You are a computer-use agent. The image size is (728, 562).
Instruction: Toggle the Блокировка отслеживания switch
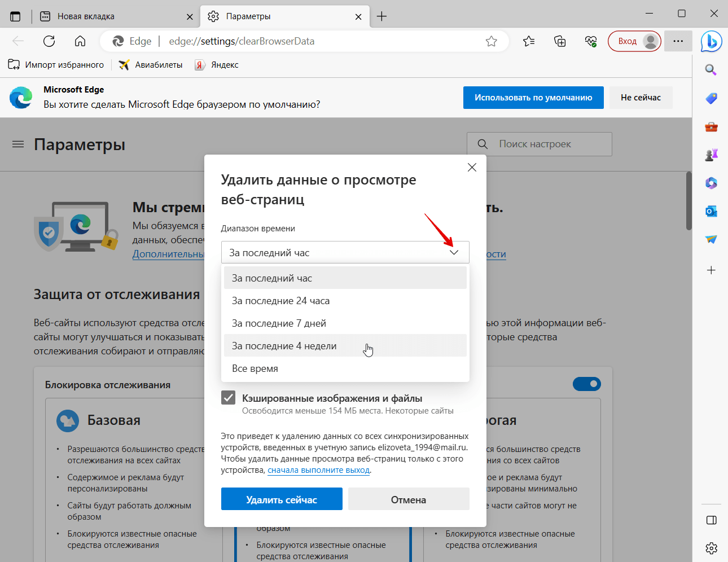click(x=587, y=384)
